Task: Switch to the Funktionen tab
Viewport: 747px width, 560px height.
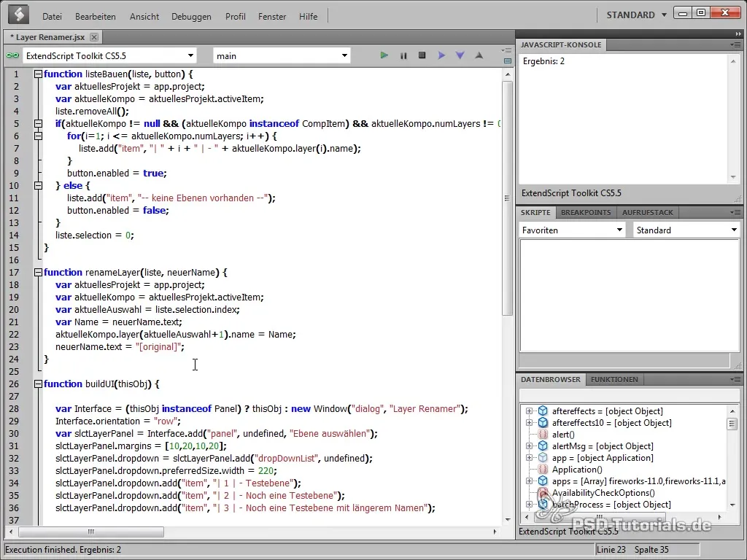Action: coord(614,379)
